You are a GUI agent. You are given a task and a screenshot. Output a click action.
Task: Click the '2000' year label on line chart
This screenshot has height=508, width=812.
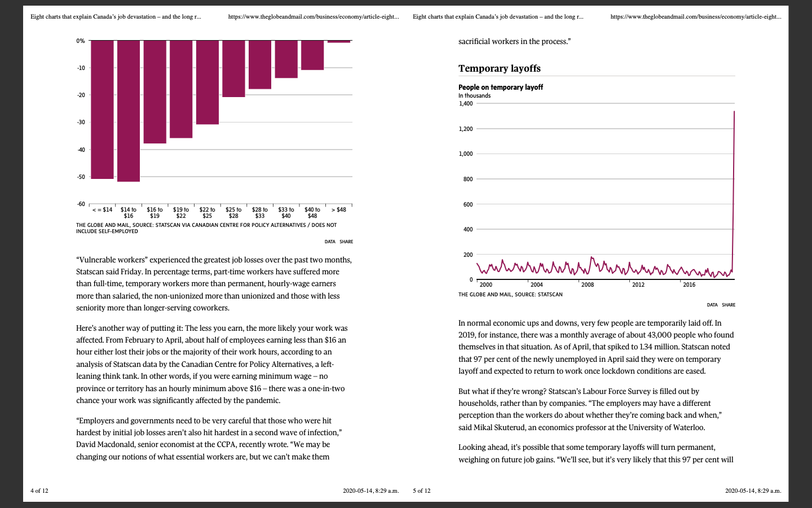(486, 285)
